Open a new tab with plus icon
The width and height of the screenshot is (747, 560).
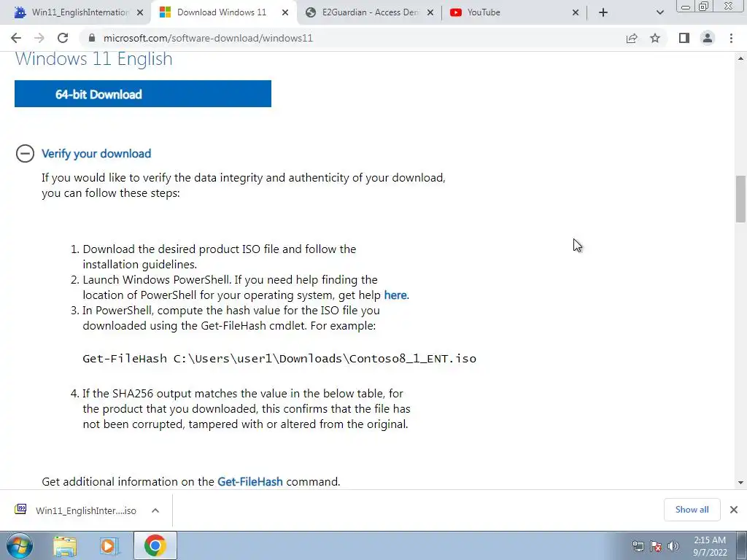point(603,12)
